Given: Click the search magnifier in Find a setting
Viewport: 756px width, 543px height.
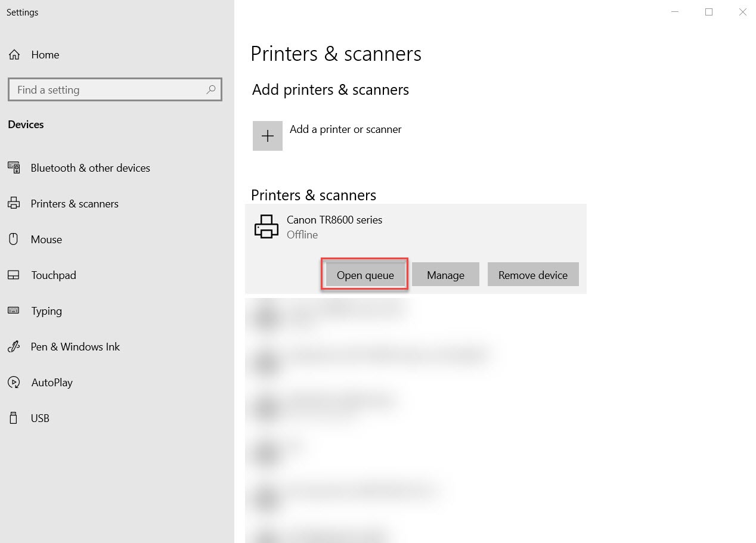Looking at the screenshot, I should click(211, 89).
